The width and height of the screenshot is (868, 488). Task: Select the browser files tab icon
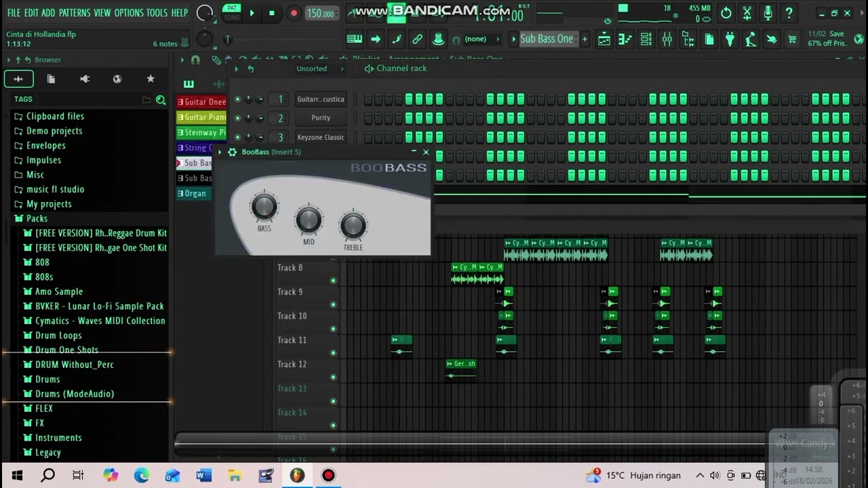(51, 79)
